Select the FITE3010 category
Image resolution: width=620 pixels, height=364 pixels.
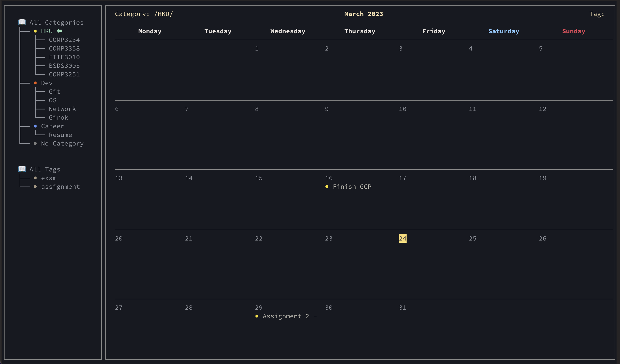[x=64, y=57]
